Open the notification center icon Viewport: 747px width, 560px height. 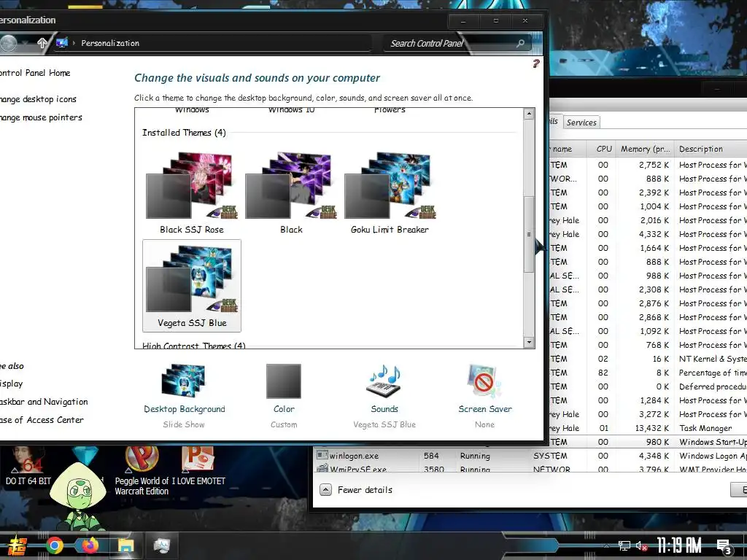[x=725, y=547]
